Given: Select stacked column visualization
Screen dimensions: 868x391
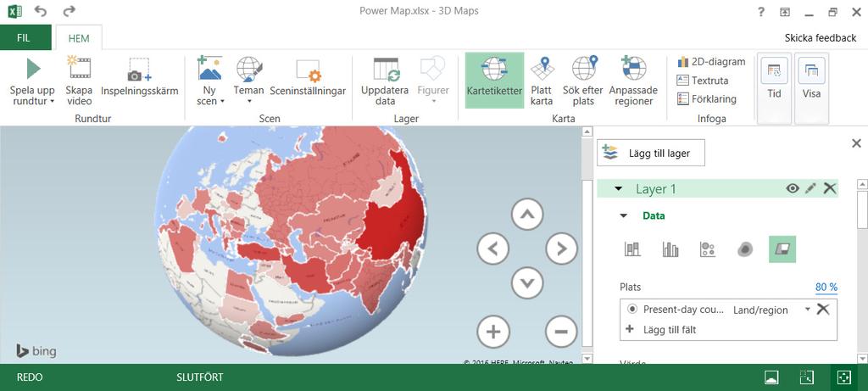Looking at the screenshot, I should click(632, 249).
